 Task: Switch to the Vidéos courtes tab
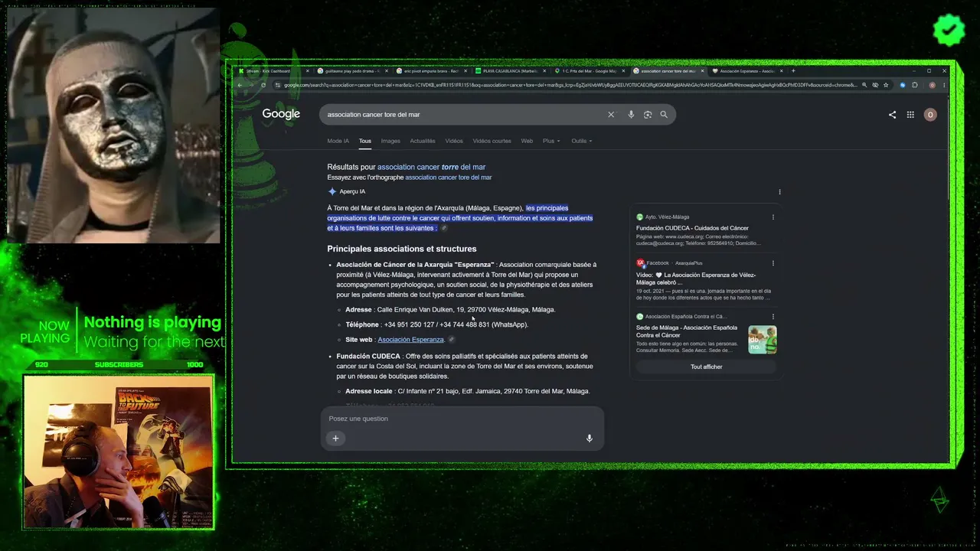[x=492, y=141]
